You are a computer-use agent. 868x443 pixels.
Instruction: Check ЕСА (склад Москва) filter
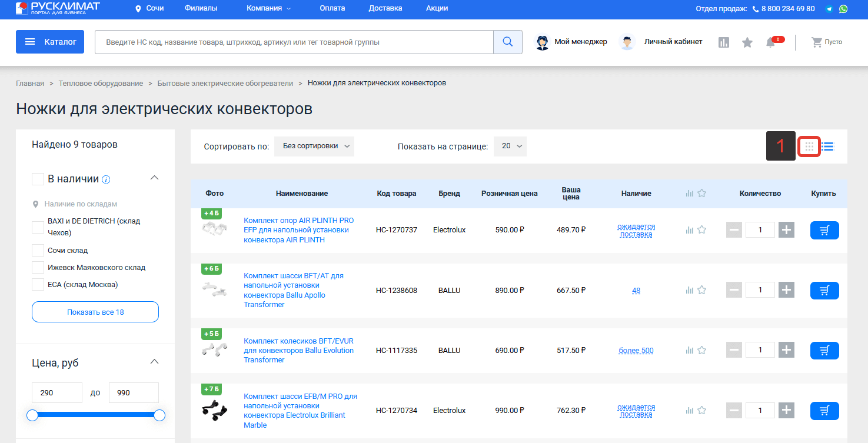38,284
